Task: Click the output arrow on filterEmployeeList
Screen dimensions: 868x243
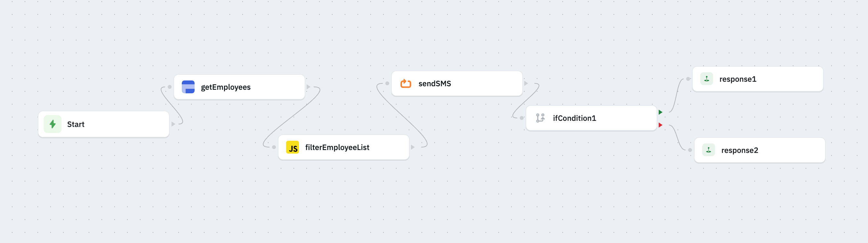Action: pyautogui.click(x=413, y=147)
